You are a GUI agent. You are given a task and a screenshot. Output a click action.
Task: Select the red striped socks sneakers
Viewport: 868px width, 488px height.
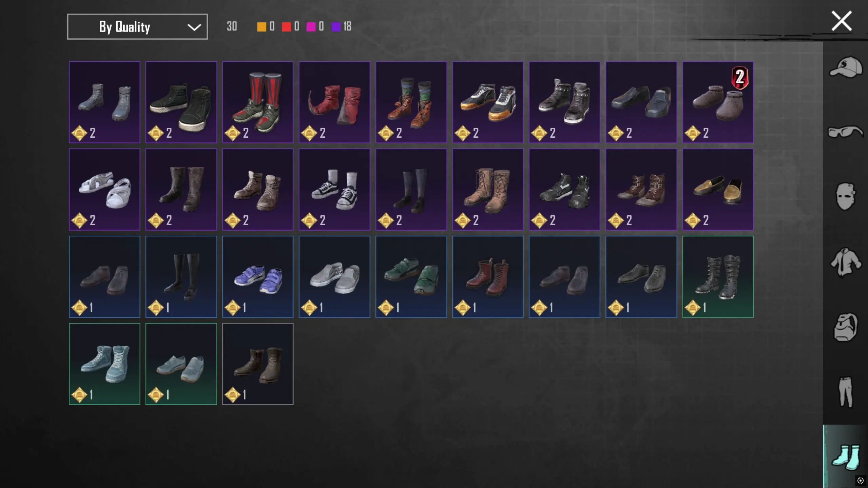click(258, 102)
